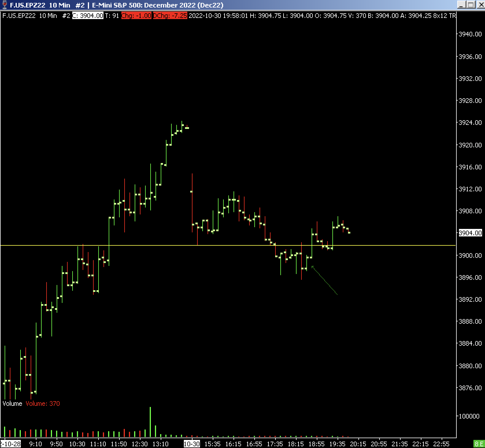Select the yellow horizontal line on the chart
The width and height of the screenshot is (485, 448).
click(228, 245)
